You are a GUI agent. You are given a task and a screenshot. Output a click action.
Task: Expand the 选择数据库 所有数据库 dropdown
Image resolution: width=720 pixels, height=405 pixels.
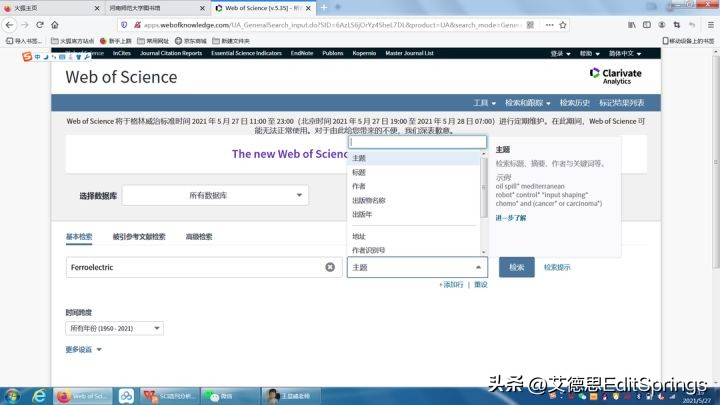coord(215,196)
